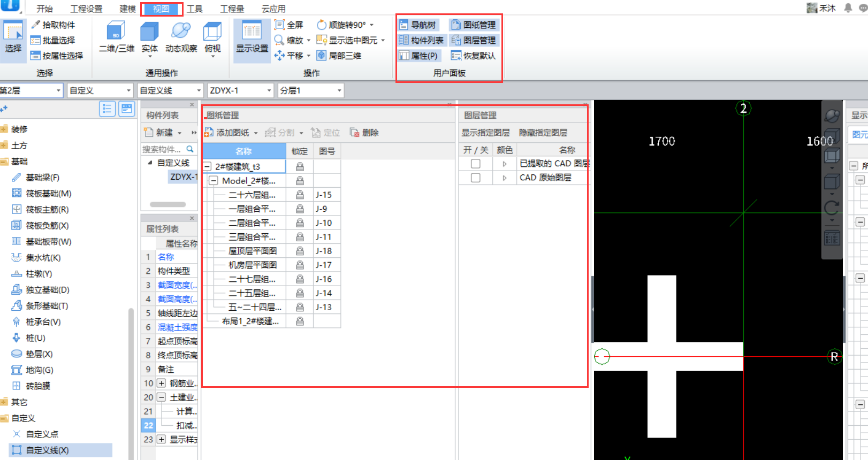This screenshot has height=460, width=868.
Task: Toggle the 导航树 navigation tree panel
Action: coord(418,25)
